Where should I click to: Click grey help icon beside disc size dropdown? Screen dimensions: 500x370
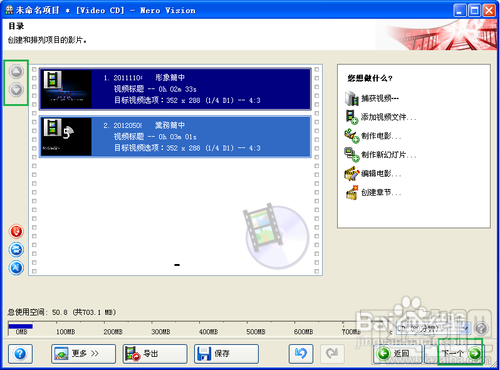[481, 328]
